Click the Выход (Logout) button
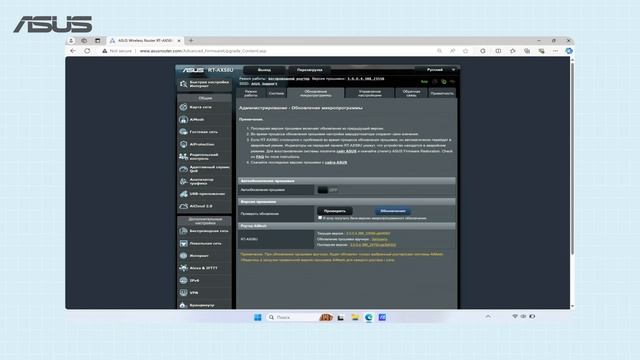 click(x=264, y=70)
